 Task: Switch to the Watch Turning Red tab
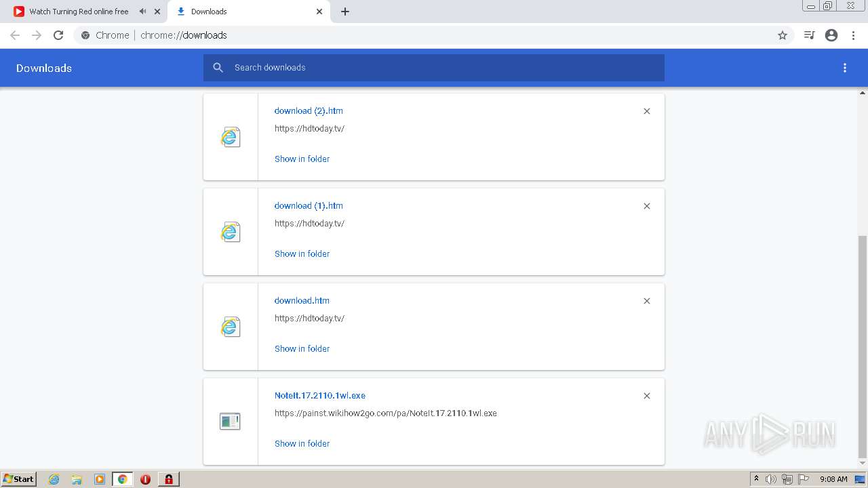[79, 12]
